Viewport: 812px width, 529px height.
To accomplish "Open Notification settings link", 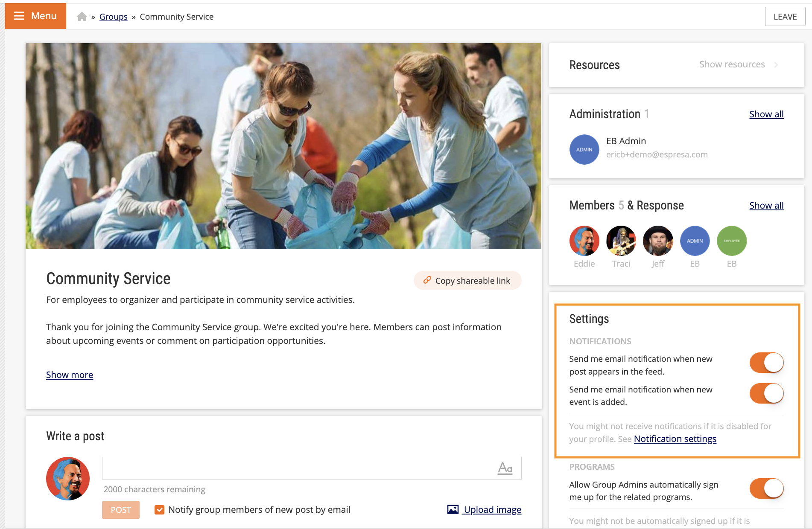I will pos(675,439).
